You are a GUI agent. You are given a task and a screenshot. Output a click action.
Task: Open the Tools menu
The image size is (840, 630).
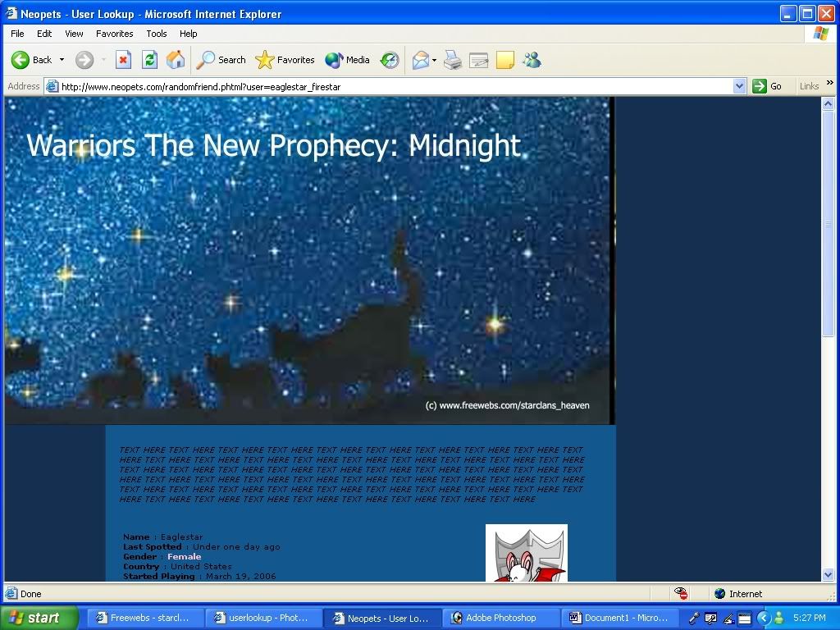(157, 34)
